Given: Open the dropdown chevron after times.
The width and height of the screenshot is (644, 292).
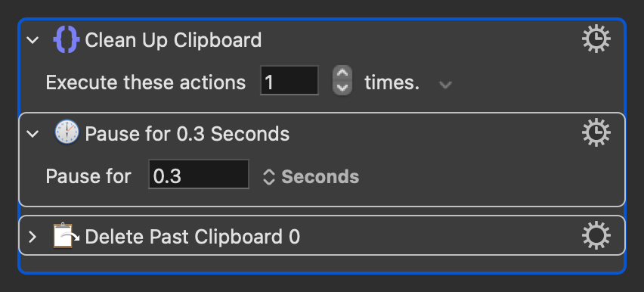Looking at the screenshot, I should pos(445,85).
